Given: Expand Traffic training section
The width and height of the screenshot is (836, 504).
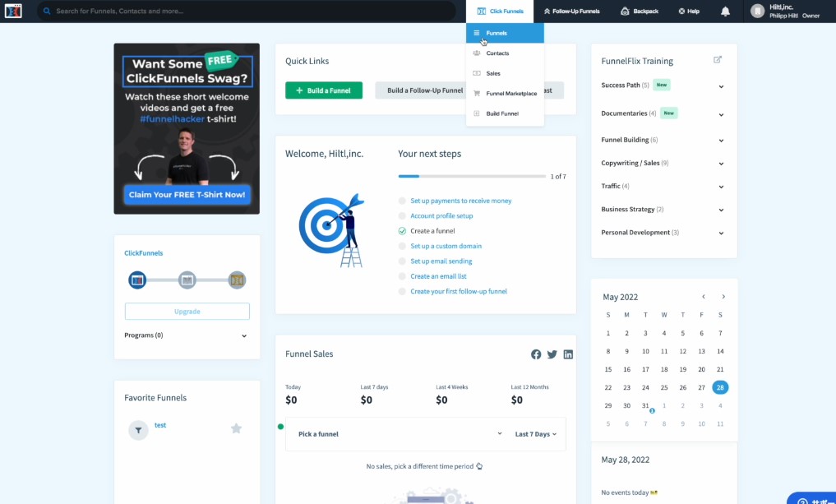Looking at the screenshot, I should point(722,187).
